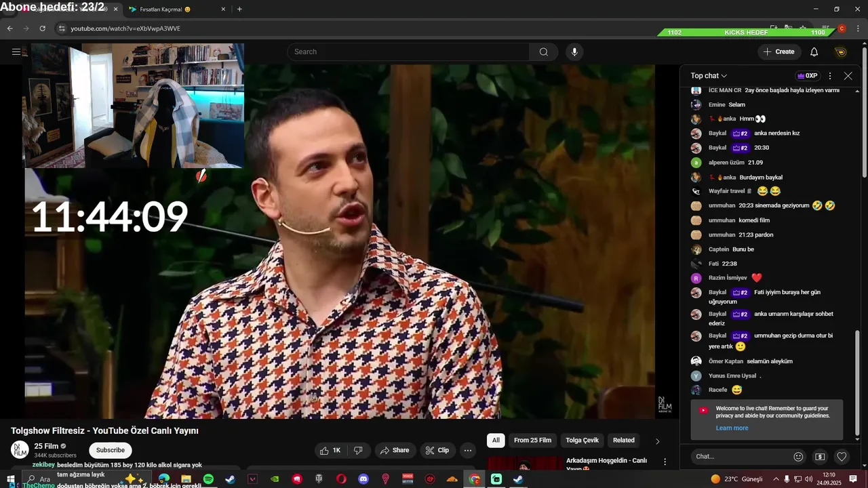The height and width of the screenshot is (488, 868).
Task: Open a new browser tab
Action: [x=239, y=9]
